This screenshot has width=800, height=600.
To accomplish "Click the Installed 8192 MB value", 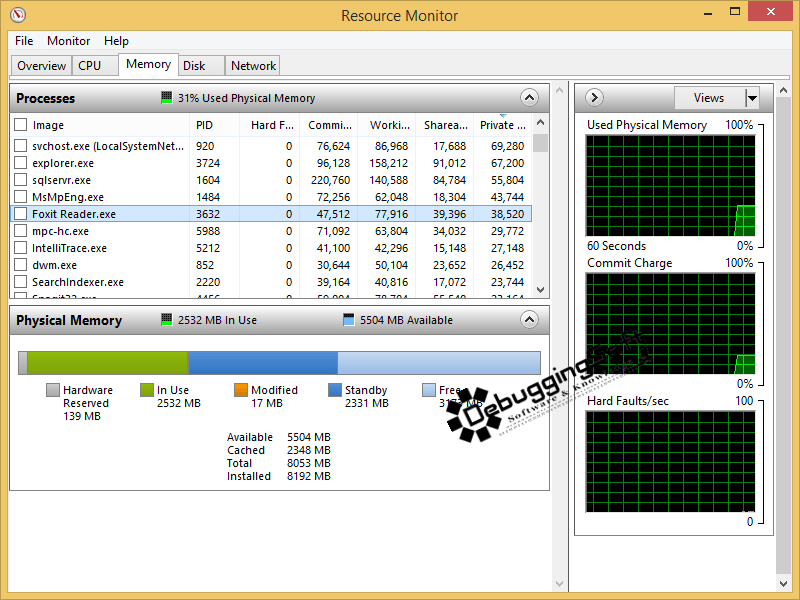I will pos(309,476).
